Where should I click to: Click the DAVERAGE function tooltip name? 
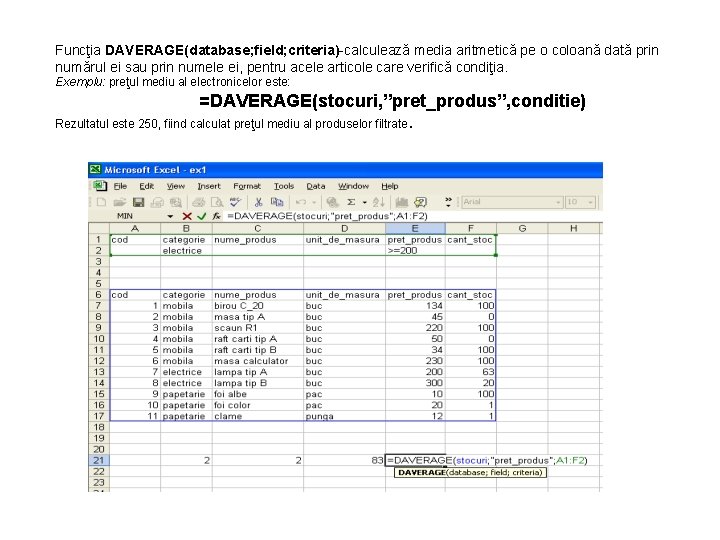point(422,472)
